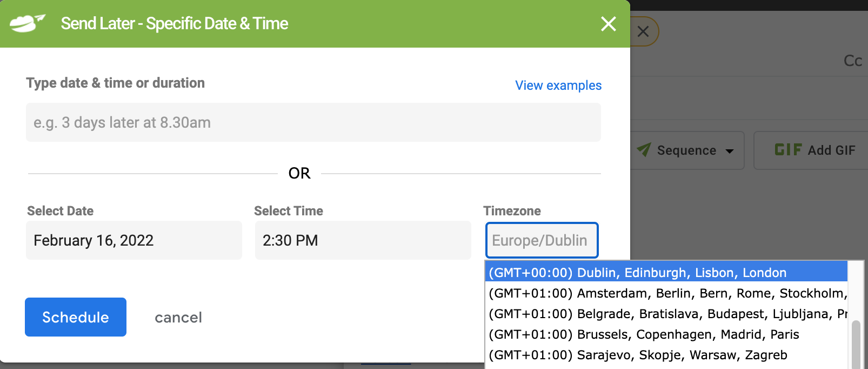The width and height of the screenshot is (868, 369).
Task: Choose the Sarajevo, Skopje, Warsaw, Zagreb timezone
Action: coord(638,355)
